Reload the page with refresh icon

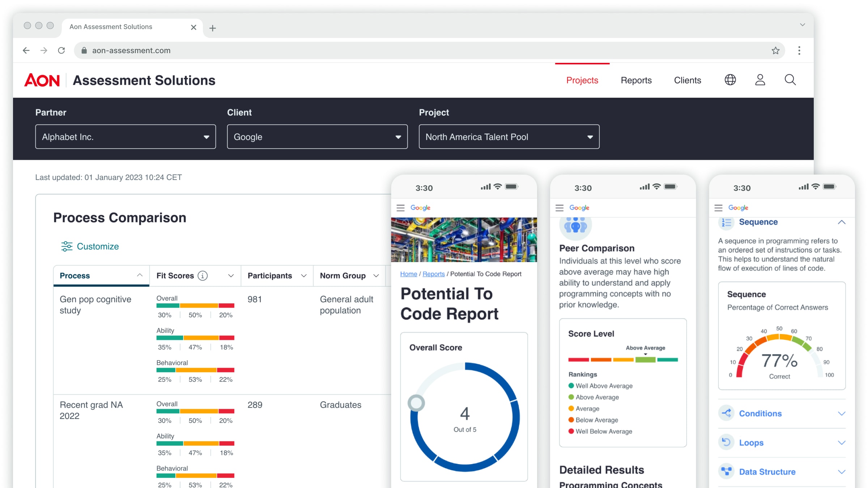[x=61, y=50]
